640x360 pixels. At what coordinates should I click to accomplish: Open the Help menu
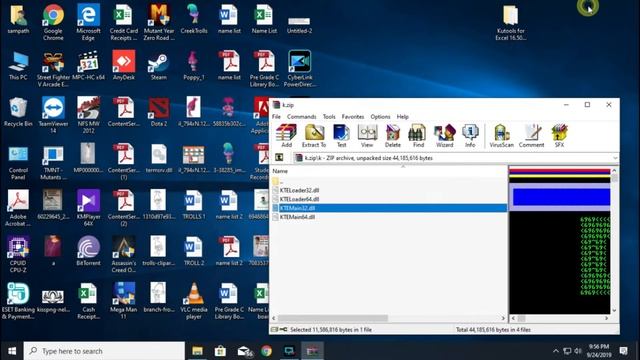click(402, 117)
